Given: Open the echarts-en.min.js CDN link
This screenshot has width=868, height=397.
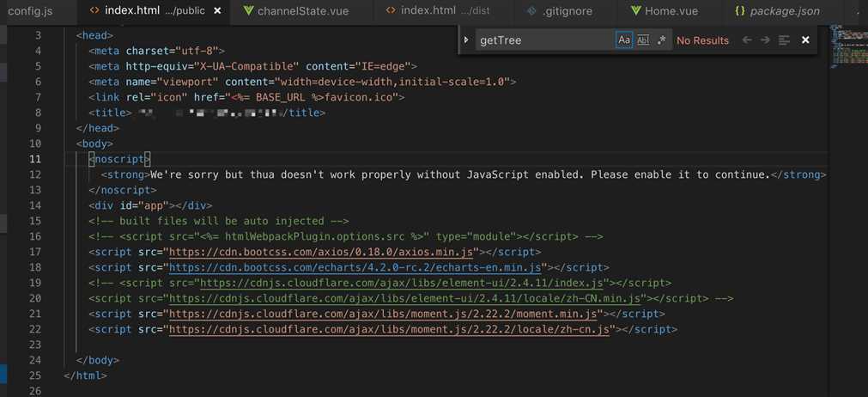Looking at the screenshot, I should pos(355,267).
